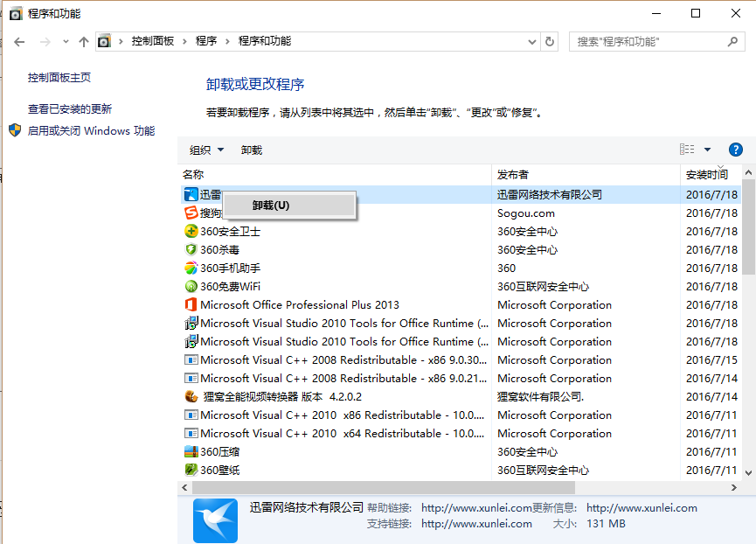Select Visual C++ 2008 x86 9.0.21 entry

pos(343,378)
